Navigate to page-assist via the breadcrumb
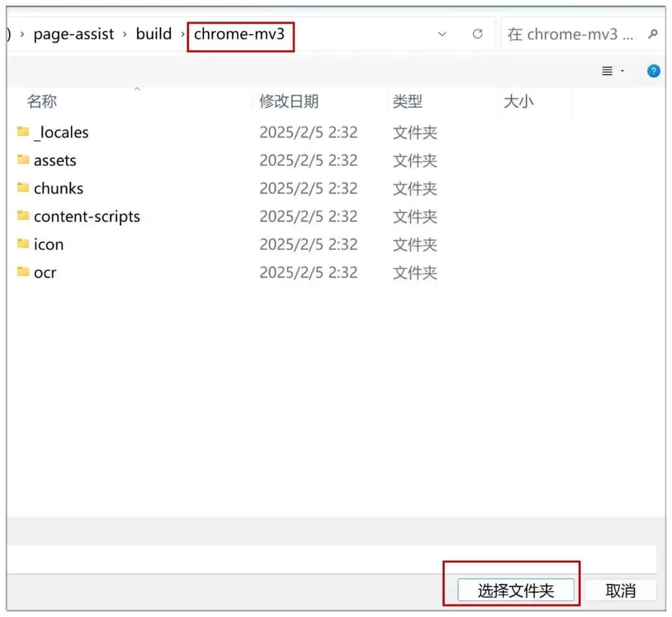 (x=73, y=34)
